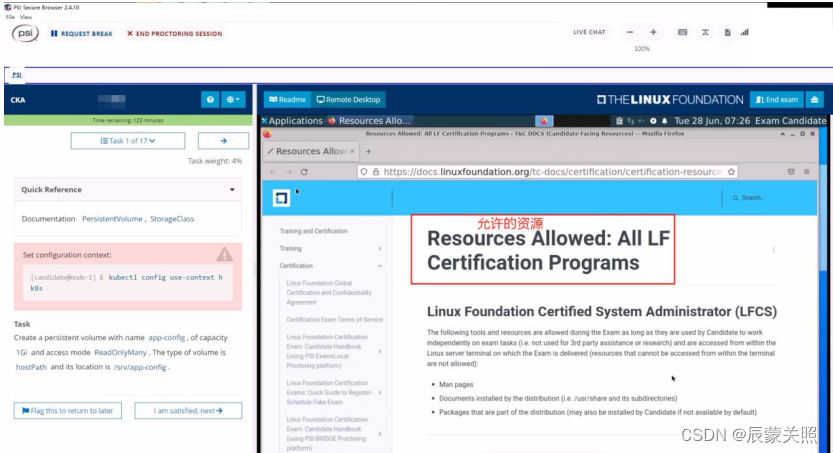Open the File menu
Image resolution: width=833 pixels, height=453 pixels.
tap(10, 17)
